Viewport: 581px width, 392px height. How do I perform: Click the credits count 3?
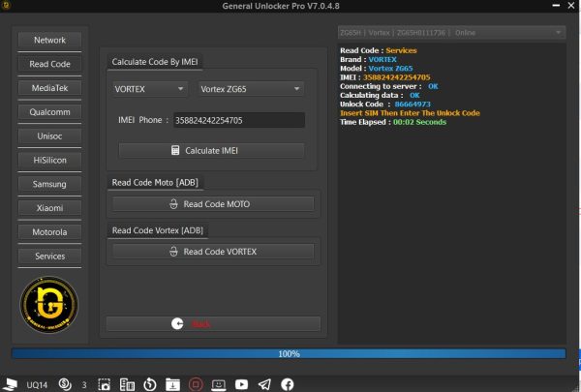[x=84, y=385]
